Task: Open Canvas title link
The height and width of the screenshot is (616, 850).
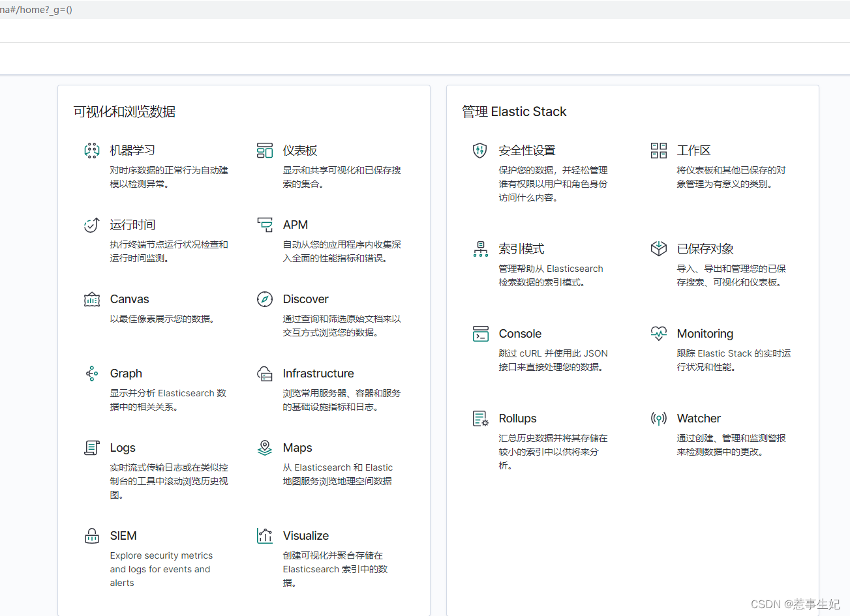Action: tap(129, 299)
